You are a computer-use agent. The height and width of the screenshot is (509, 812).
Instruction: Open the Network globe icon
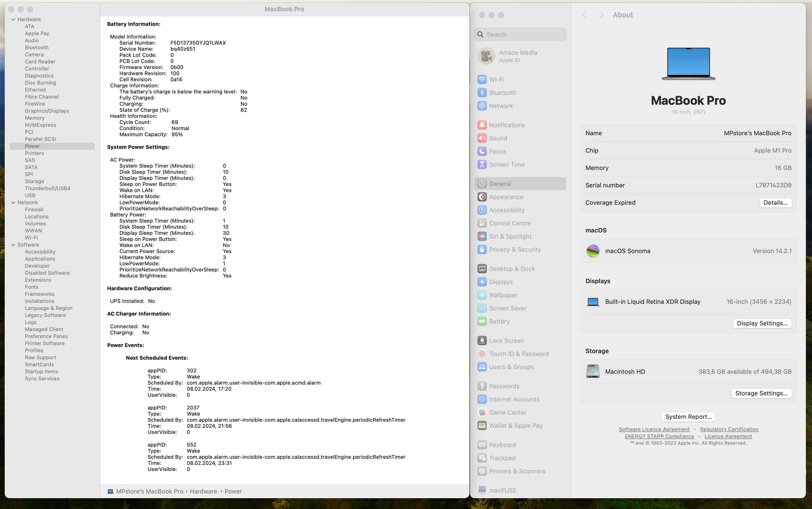tap(482, 106)
